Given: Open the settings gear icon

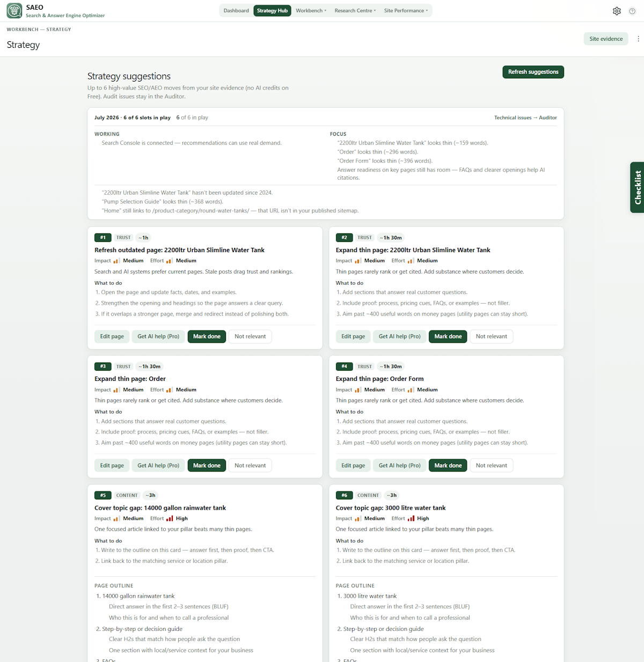Looking at the screenshot, I should point(617,11).
